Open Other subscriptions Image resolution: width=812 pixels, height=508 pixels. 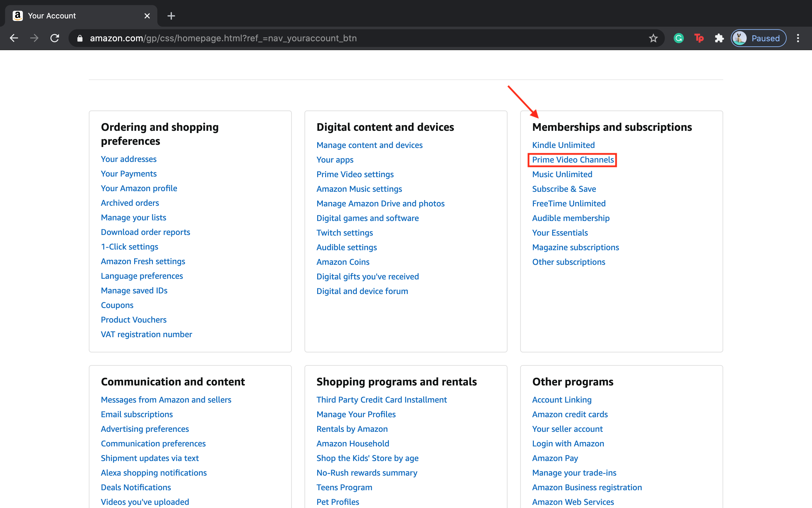(x=569, y=262)
